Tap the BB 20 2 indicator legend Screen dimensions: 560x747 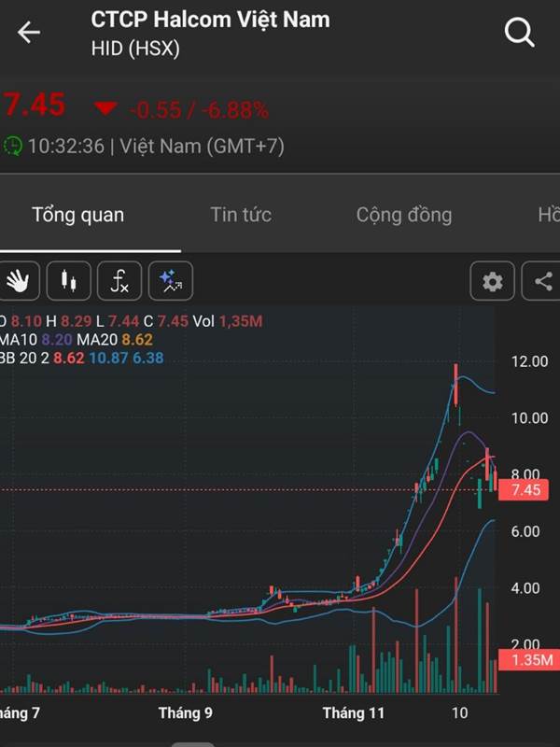(81, 359)
